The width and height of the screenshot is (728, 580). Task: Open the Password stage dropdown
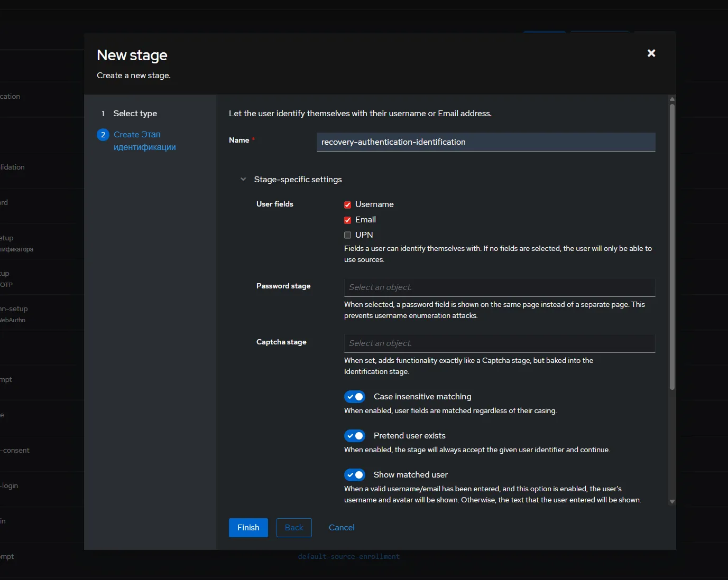pyautogui.click(x=499, y=287)
